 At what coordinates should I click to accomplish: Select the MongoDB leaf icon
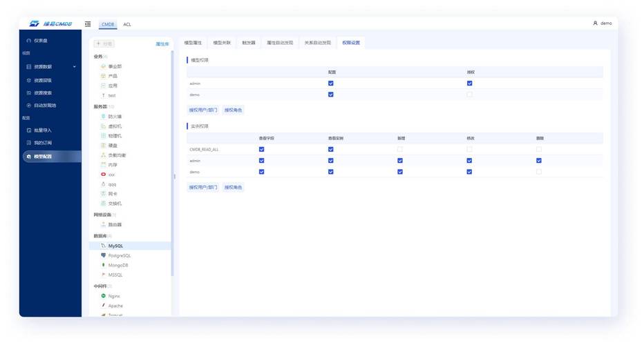(x=104, y=265)
